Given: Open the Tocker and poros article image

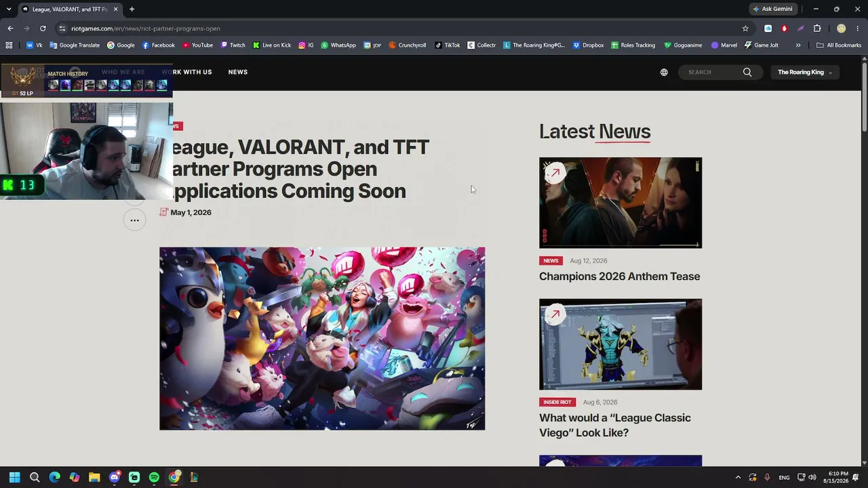Looking at the screenshot, I should [x=322, y=338].
